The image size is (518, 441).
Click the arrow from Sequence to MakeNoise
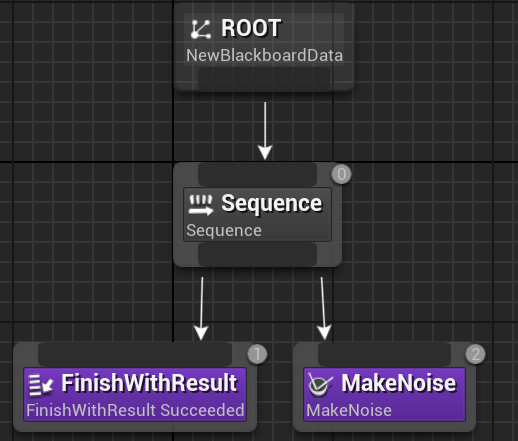(323, 308)
